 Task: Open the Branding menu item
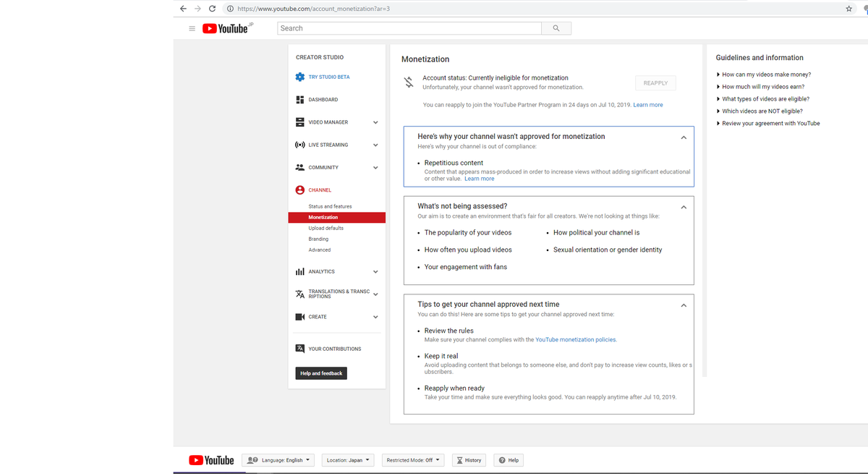(318, 239)
